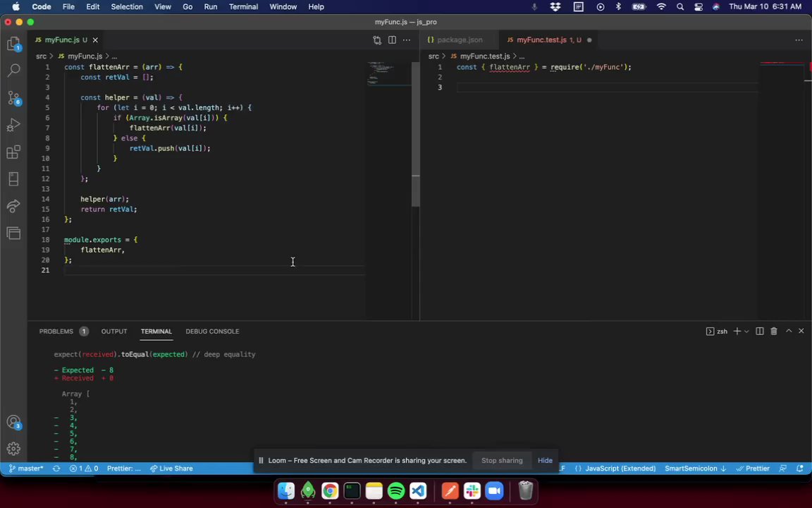Viewport: 812px width, 508px height.
Task: Split the terminal panel
Action: point(760,331)
